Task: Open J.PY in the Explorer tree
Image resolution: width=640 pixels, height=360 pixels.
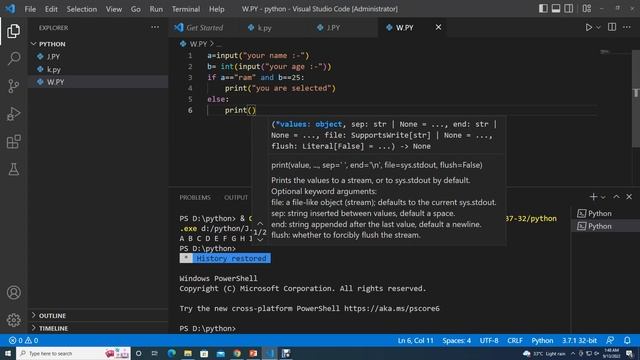Action: tap(98, 57)
